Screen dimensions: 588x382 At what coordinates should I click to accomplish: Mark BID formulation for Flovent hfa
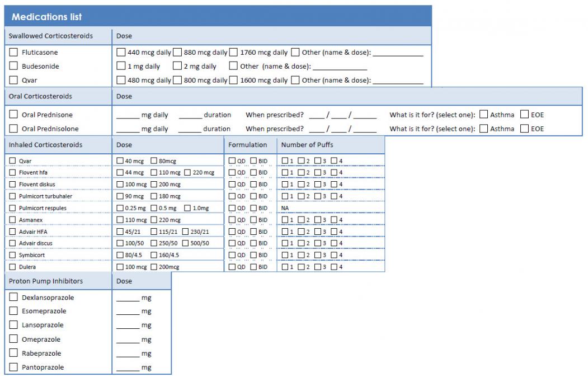point(253,172)
